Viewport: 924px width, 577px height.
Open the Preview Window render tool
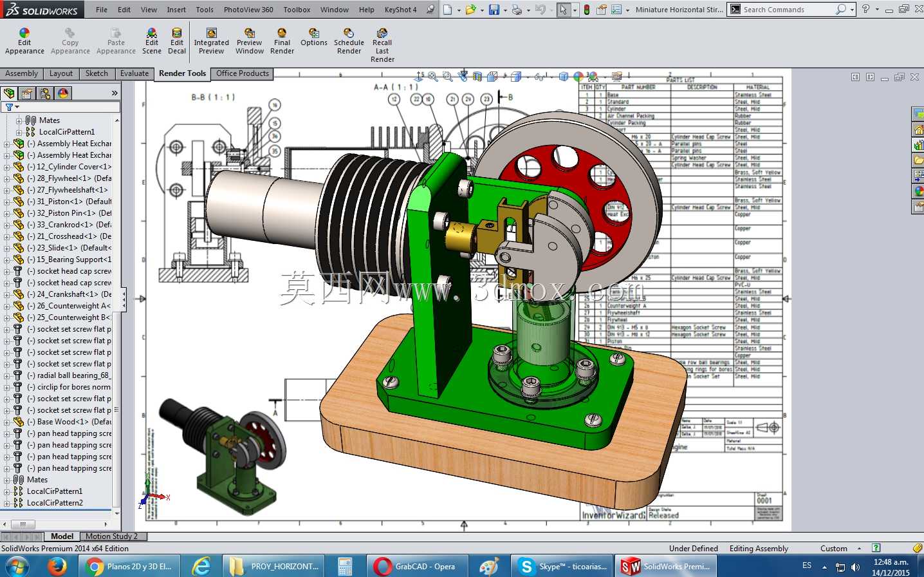click(x=249, y=41)
